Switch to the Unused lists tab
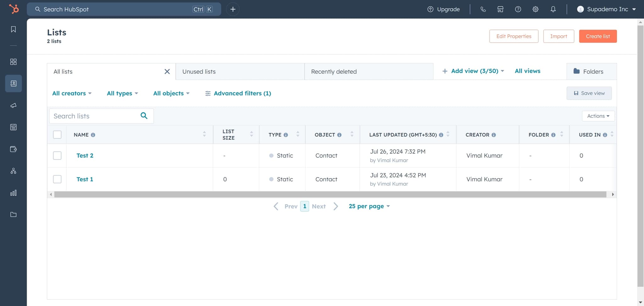Screen dimensions: 644x306 click(x=240, y=71)
